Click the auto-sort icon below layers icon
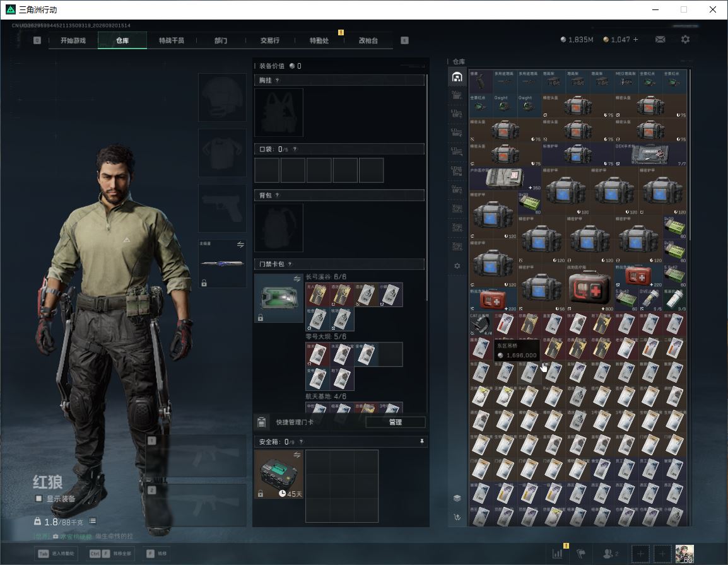 click(457, 517)
